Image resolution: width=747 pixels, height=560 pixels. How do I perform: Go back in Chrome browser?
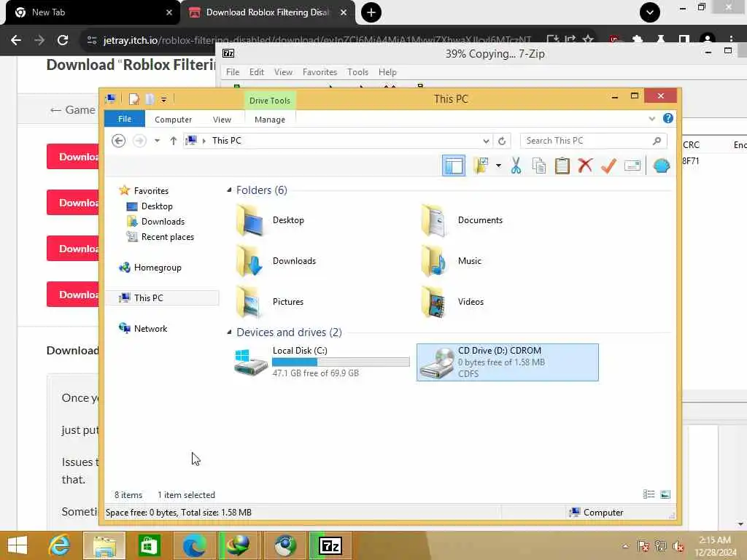(x=16, y=40)
